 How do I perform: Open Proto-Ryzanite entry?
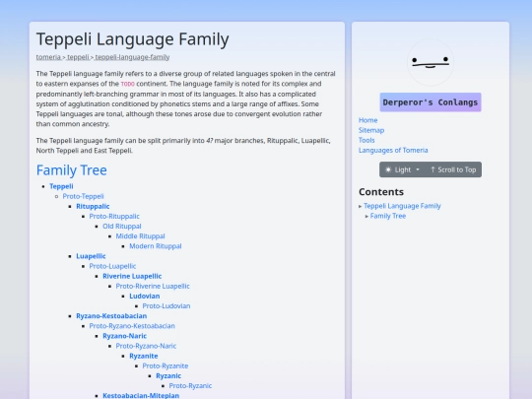(166, 366)
